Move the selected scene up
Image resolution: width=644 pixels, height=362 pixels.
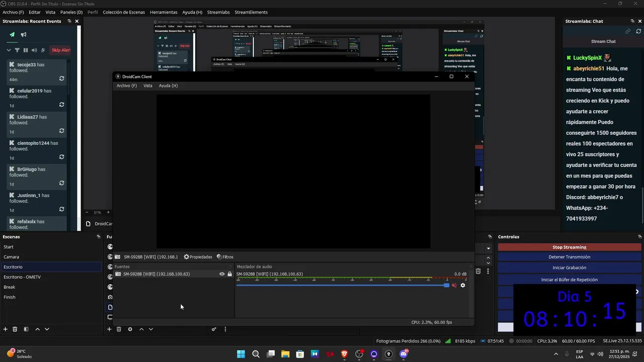tap(37, 329)
